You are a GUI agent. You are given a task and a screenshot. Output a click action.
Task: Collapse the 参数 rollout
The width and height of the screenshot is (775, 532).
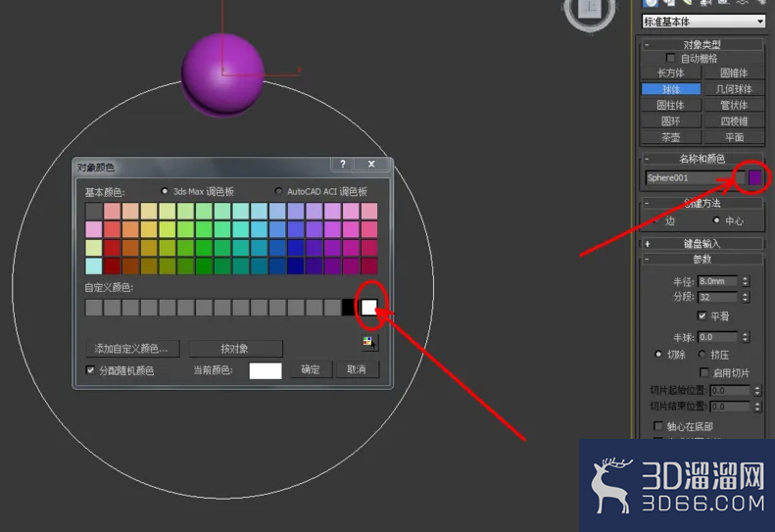coord(702,259)
